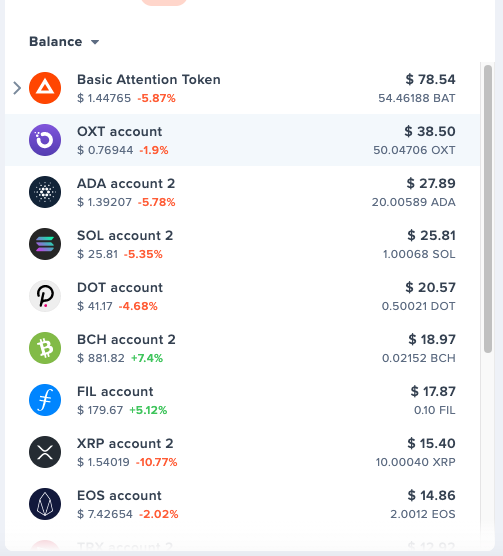Click the $ 15.40 XRP balance value
The height and width of the screenshot is (556, 503).
tap(431, 444)
